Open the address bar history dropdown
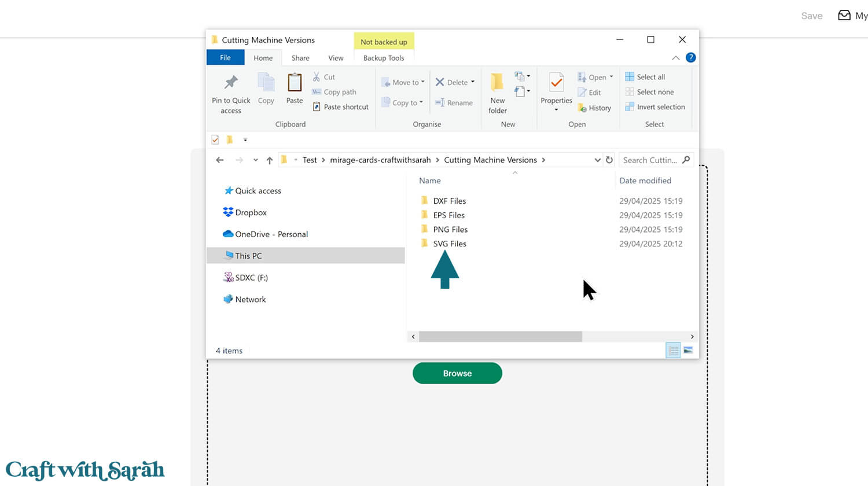868x486 pixels. [x=597, y=160]
